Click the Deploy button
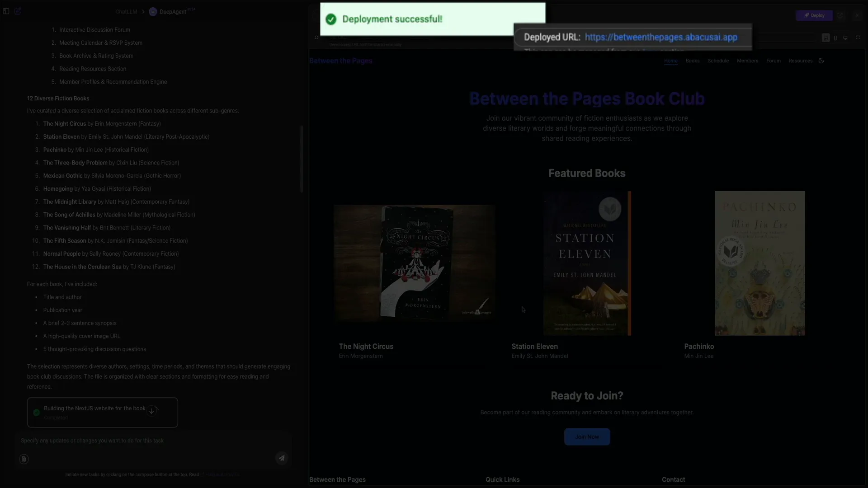 [x=814, y=15]
